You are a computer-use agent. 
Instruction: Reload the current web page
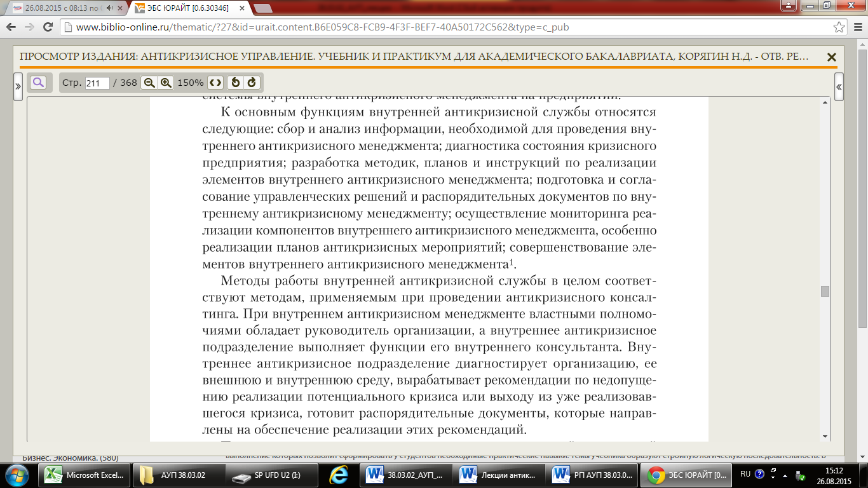[x=48, y=27]
